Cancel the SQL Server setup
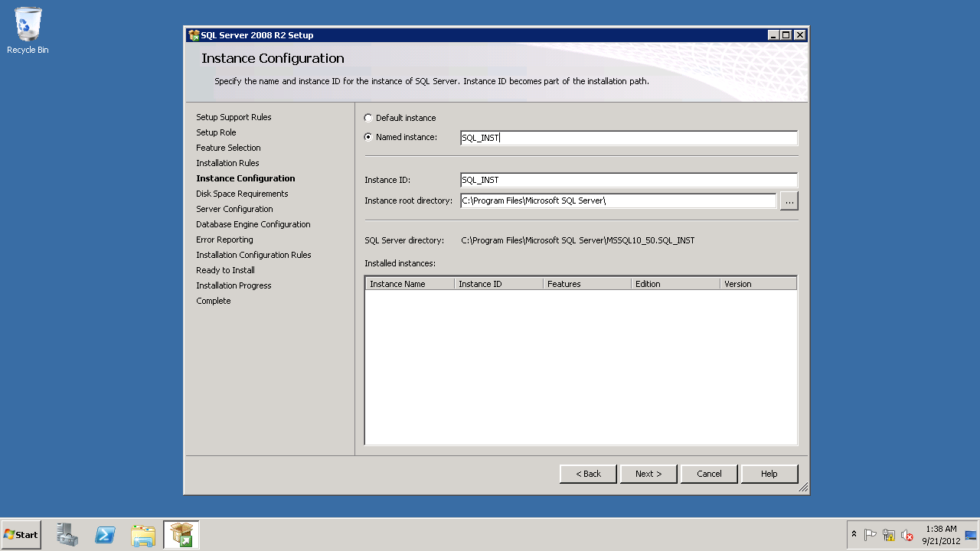Viewport: 980px width, 551px height. tap(709, 474)
